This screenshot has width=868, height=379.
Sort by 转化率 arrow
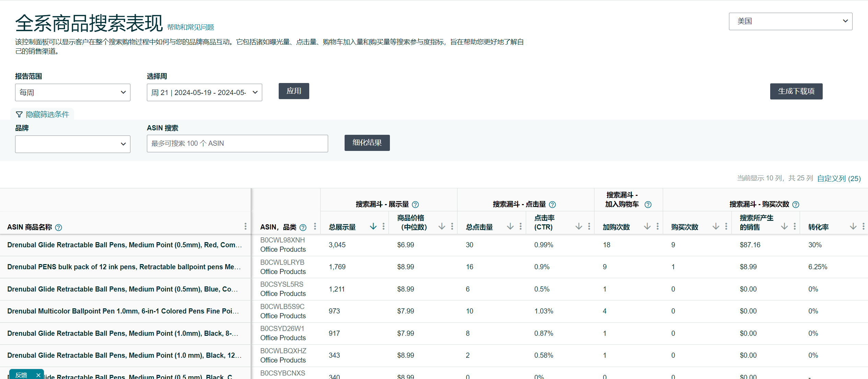(x=853, y=226)
